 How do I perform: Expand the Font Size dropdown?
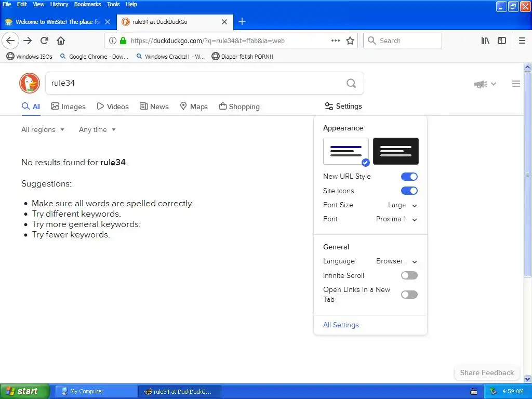403,205
